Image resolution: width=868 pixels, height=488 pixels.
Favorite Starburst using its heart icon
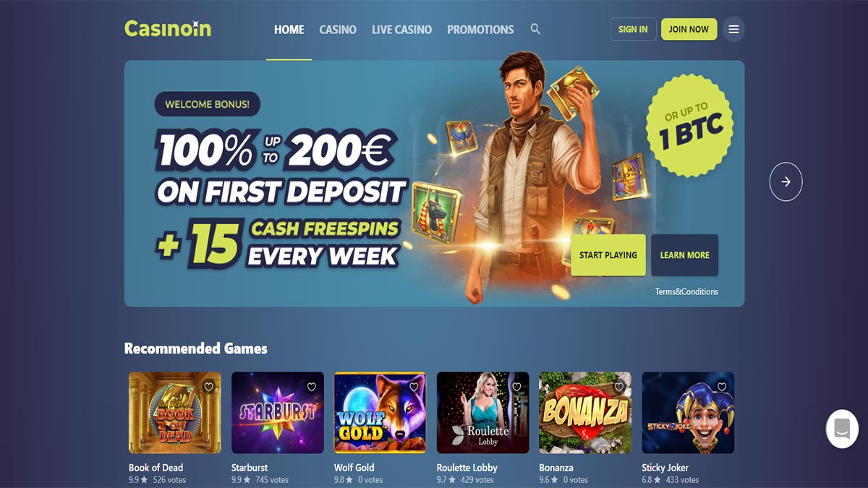tap(312, 387)
